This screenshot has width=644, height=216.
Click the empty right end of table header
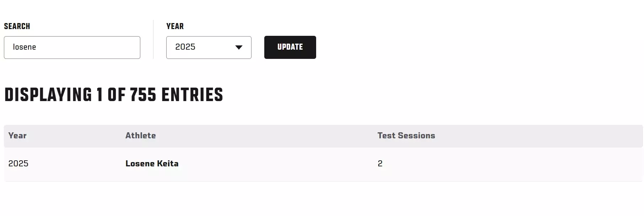click(x=568, y=135)
